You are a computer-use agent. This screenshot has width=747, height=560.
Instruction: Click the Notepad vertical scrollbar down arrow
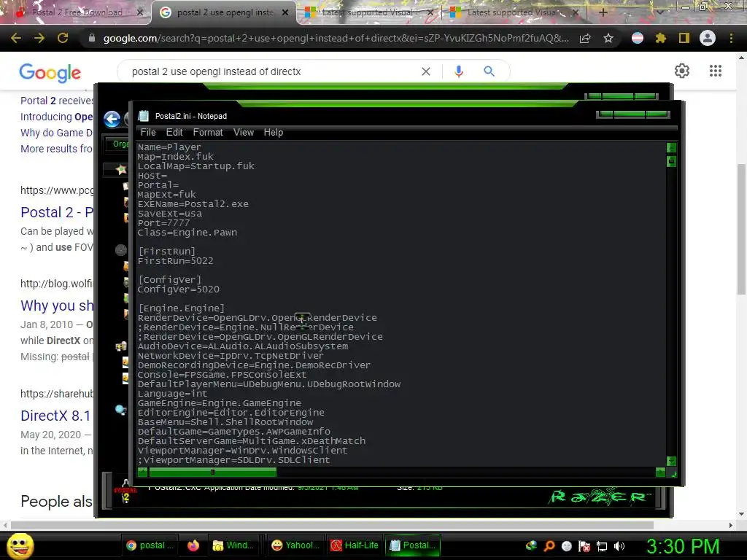click(671, 461)
